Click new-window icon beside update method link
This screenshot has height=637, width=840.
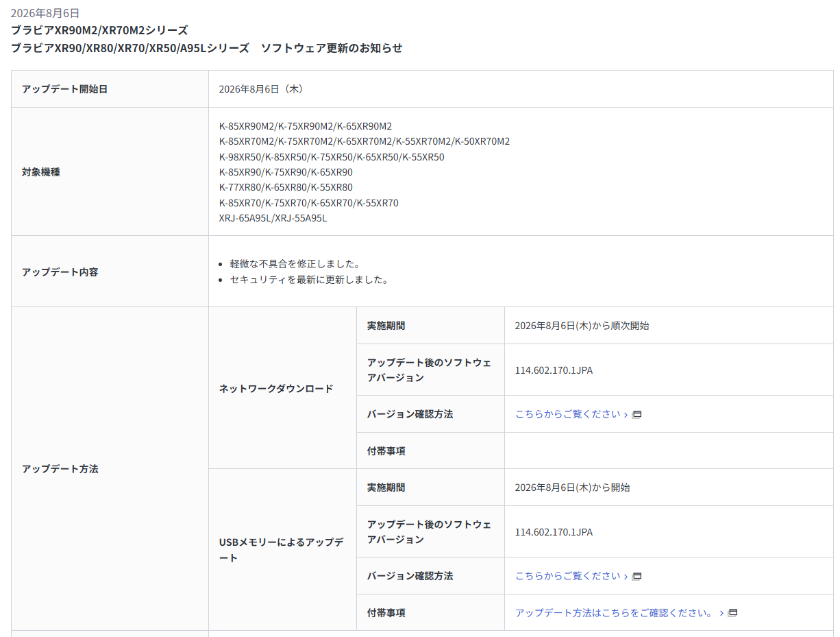pyautogui.click(x=732, y=613)
